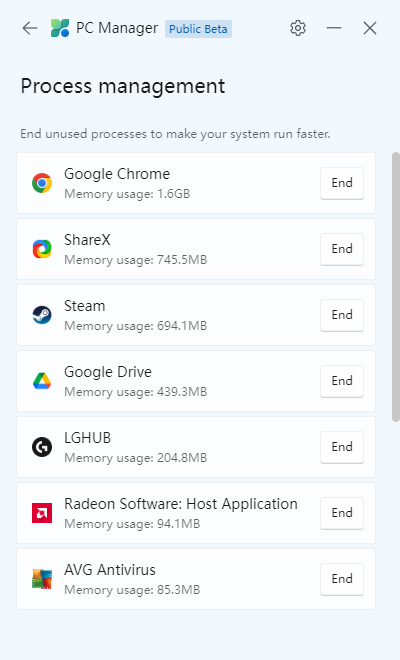The width and height of the screenshot is (400, 660).
Task: End the Google Chrome process
Action: tap(342, 183)
